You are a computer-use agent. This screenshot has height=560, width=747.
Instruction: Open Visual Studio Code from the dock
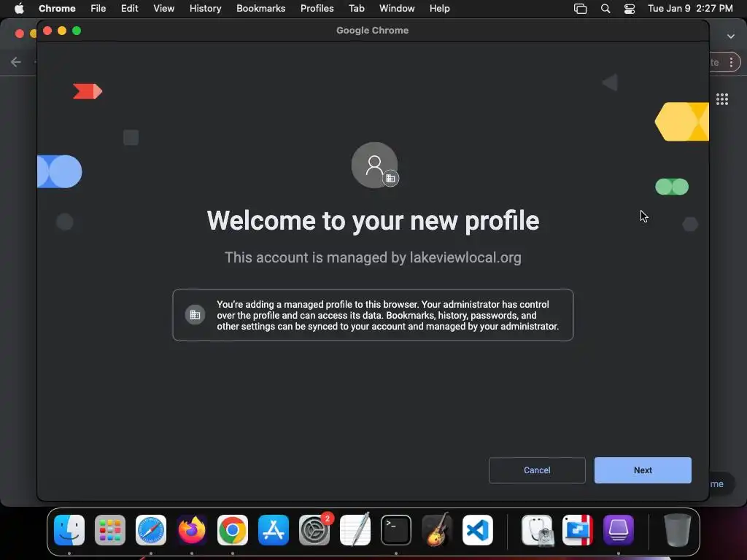(478, 530)
